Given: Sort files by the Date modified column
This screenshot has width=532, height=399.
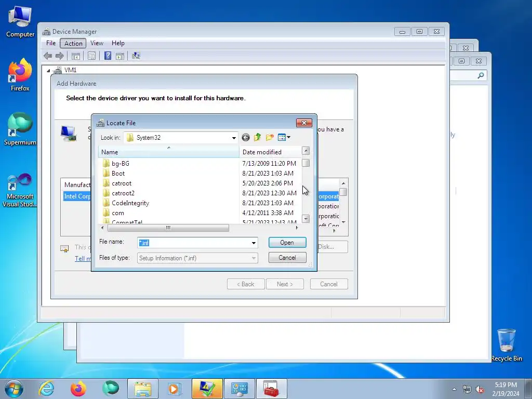Looking at the screenshot, I should point(270,152).
